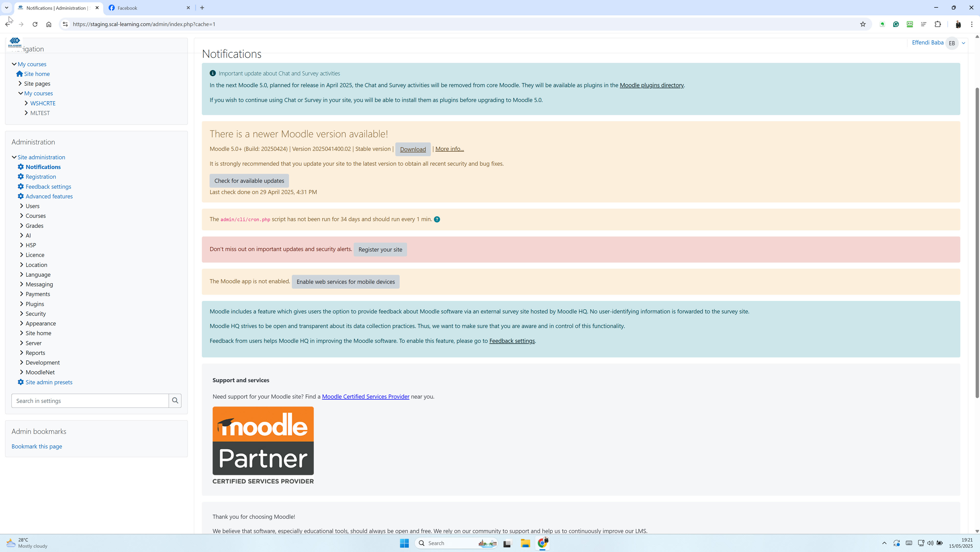Screen dimensions: 980x552
Task: Open Windows Start menu
Action: click(404, 543)
